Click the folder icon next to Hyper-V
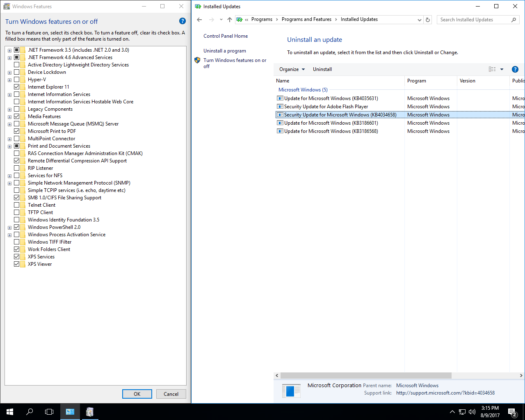Image resolution: width=525 pixels, height=420 pixels. [23, 80]
